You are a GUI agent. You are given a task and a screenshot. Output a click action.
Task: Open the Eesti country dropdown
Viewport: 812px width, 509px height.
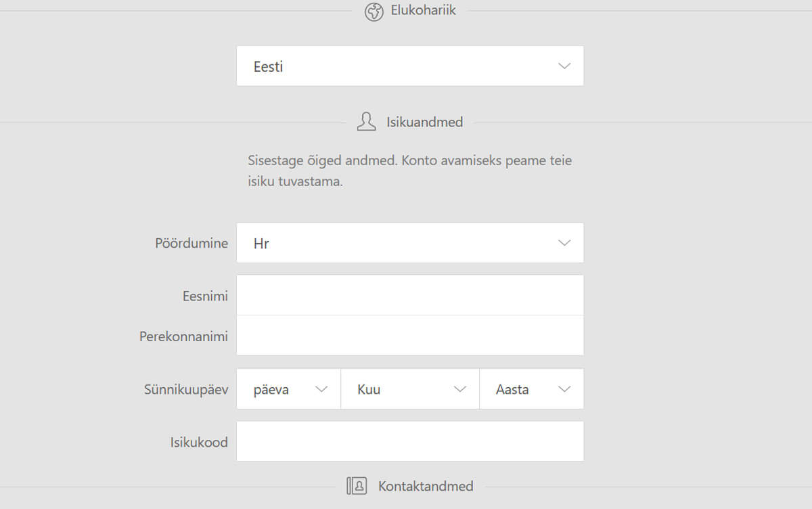tap(410, 66)
